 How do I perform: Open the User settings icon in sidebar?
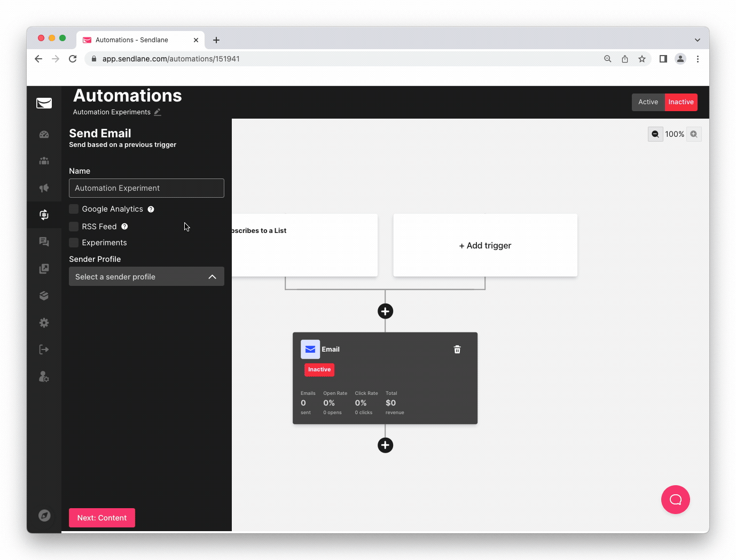click(44, 377)
